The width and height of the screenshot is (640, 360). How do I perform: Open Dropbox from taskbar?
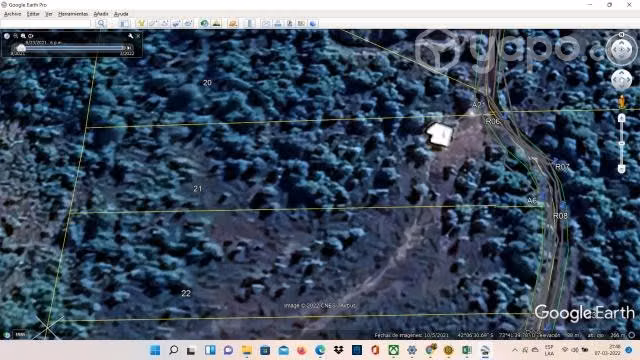coord(338,350)
